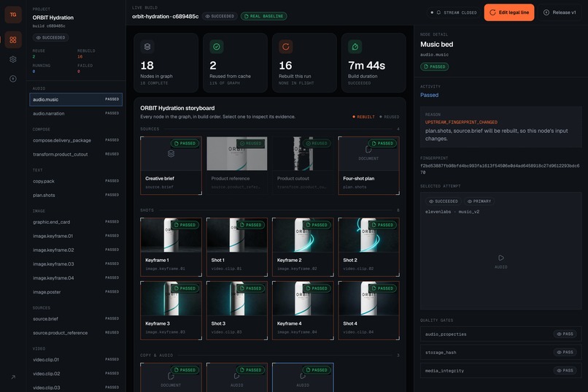Open the Shot 2 video card
The image size is (588, 392).
tap(368, 247)
